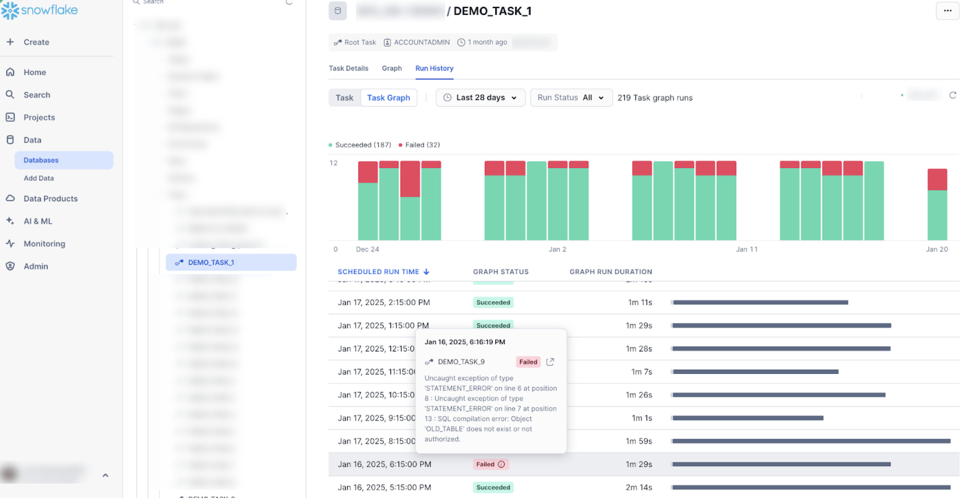Open the Run Status filter dropdown

click(x=571, y=97)
